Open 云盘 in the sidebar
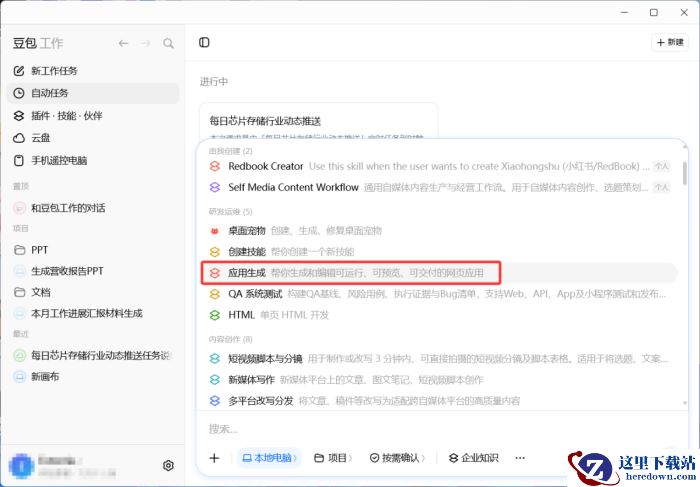 pos(93,138)
